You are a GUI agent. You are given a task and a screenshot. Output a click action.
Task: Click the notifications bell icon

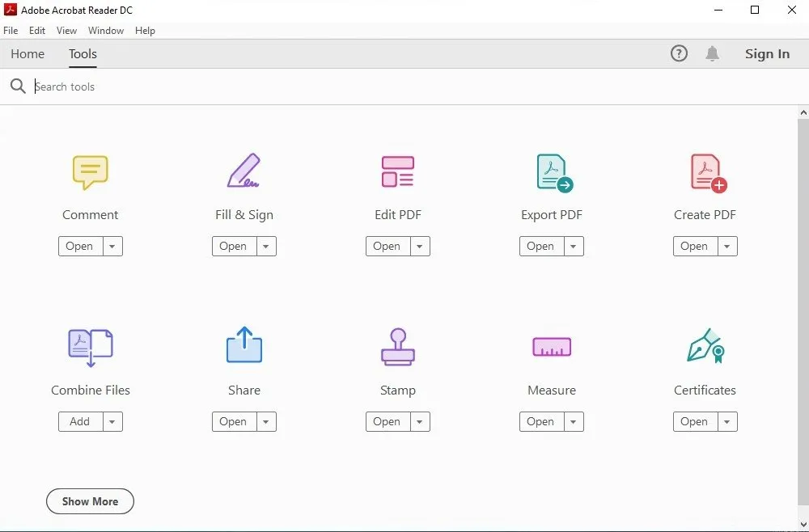pyautogui.click(x=713, y=53)
